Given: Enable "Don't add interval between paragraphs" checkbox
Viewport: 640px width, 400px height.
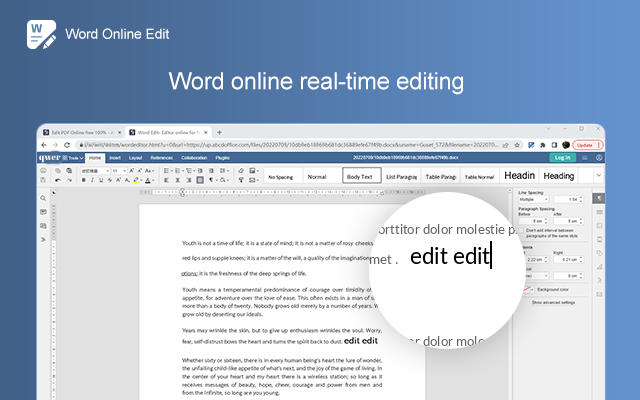Looking at the screenshot, I should [x=521, y=230].
